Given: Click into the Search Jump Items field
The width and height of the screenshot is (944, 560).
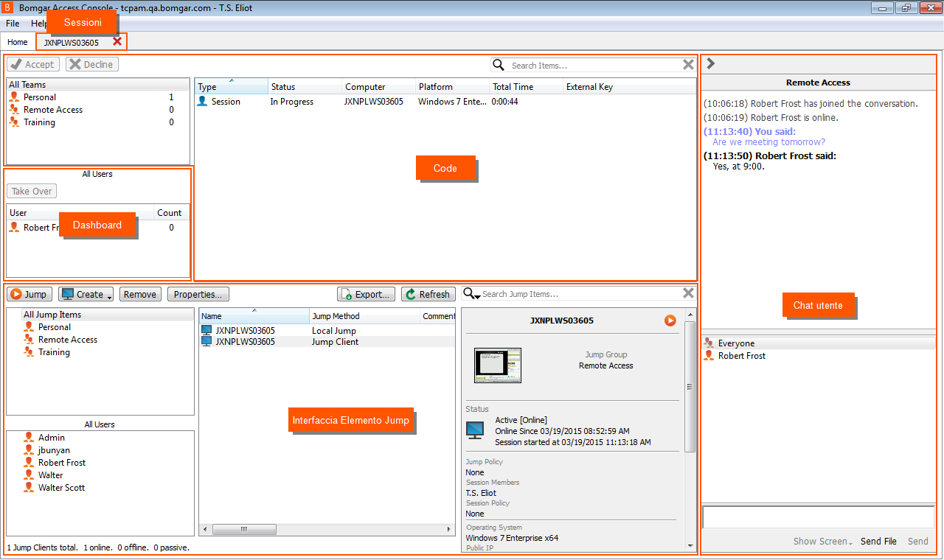Looking at the screenshot, I should coord(580,294).
